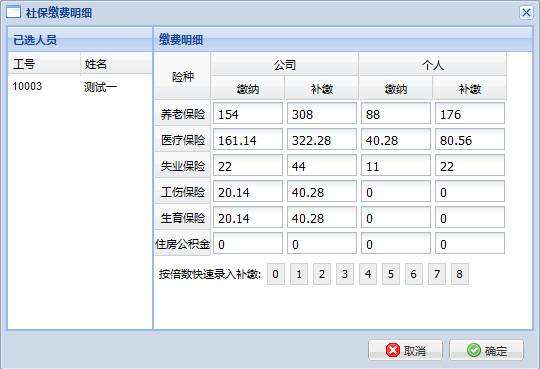Edit 生育保险 personal 缴纳 field
The height and width of the screenshot is (369, 540).
click(x=396, y=217)
